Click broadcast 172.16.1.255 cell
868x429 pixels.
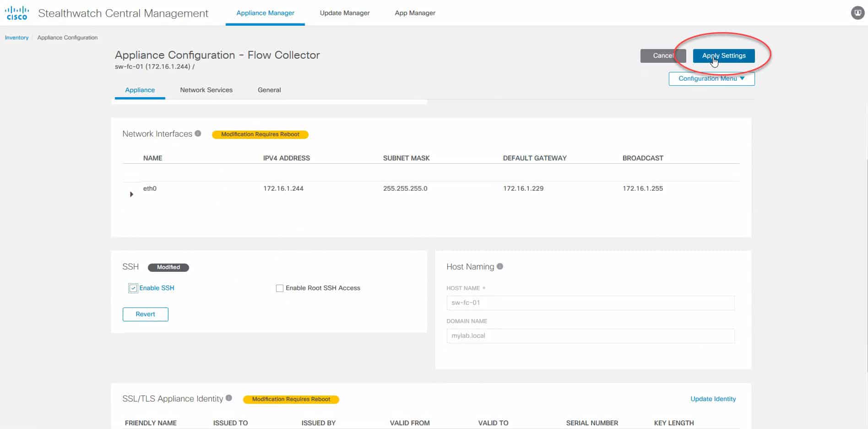coord(643,188)
